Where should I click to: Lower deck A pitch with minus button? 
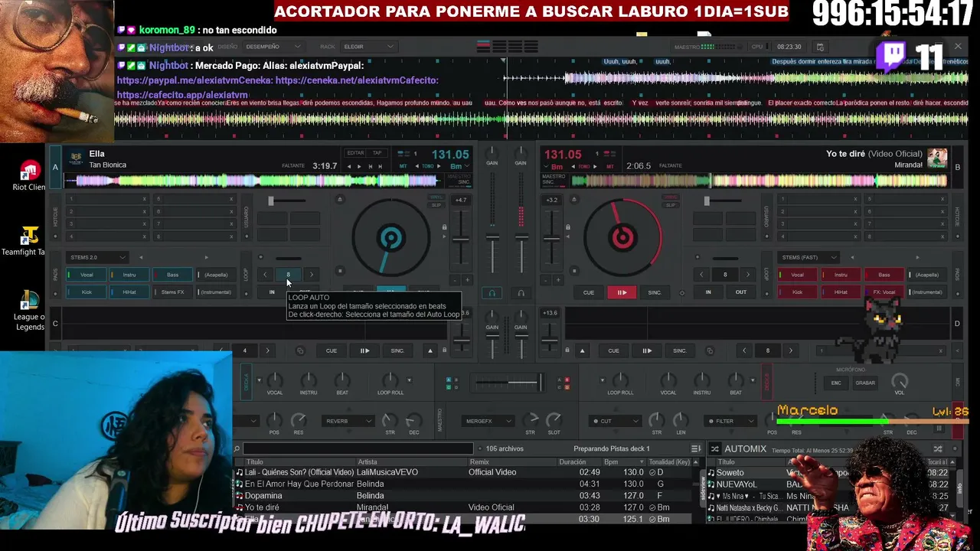[x=454, y=280]
